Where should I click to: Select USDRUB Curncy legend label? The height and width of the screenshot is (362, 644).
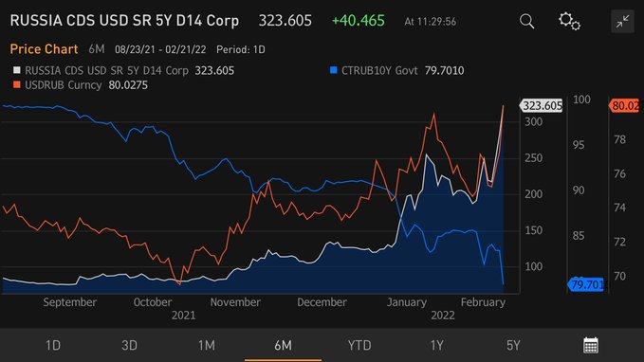[64, 85]
